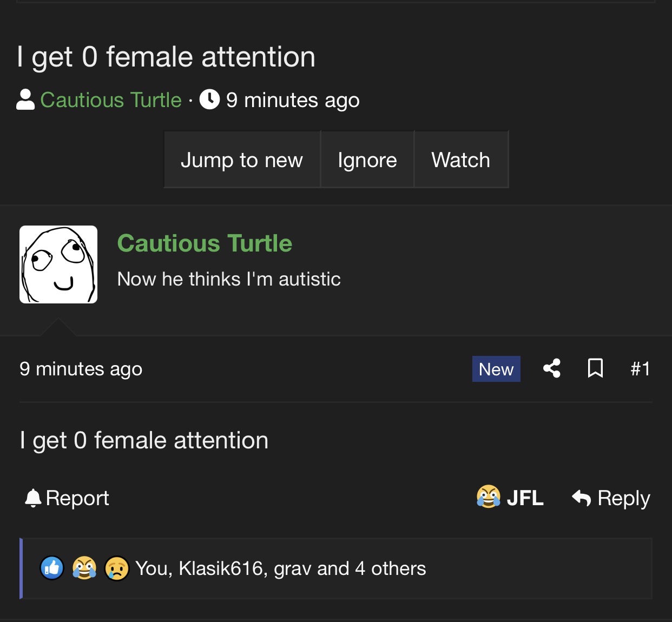Click the New badge on the post
Viewport: 672px width, 622px height.
[x=496, y=369]
